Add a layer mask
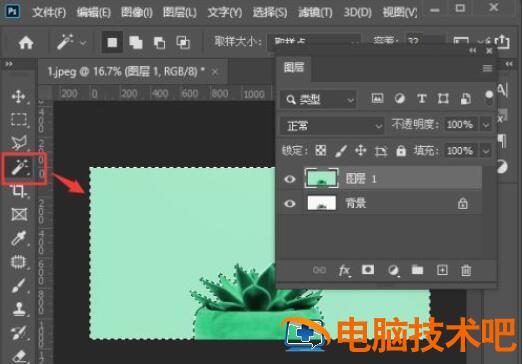The image size is (523, 364). pos(368,269)
